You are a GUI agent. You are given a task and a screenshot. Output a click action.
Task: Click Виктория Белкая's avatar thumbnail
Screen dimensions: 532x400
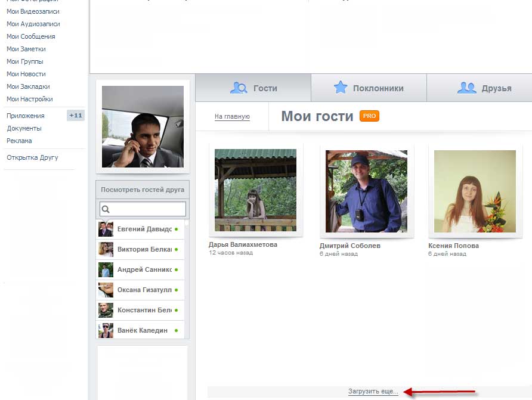pos(106,250)
